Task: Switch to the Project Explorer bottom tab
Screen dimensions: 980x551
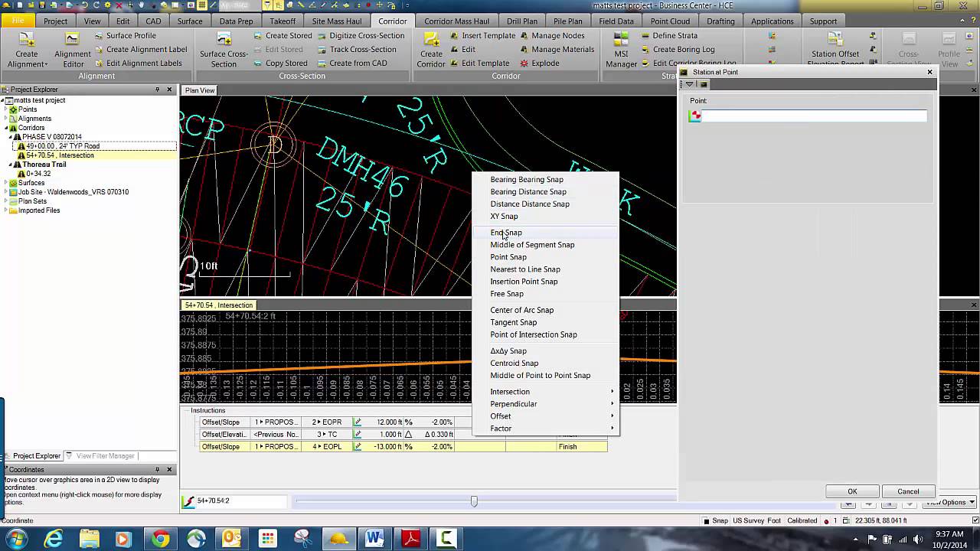Action: (x=32, y=456)
